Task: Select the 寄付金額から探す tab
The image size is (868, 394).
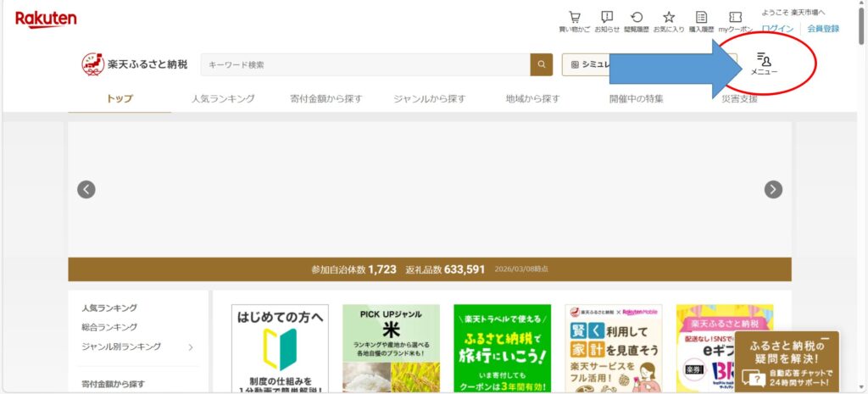Action: tap(325, 99)
